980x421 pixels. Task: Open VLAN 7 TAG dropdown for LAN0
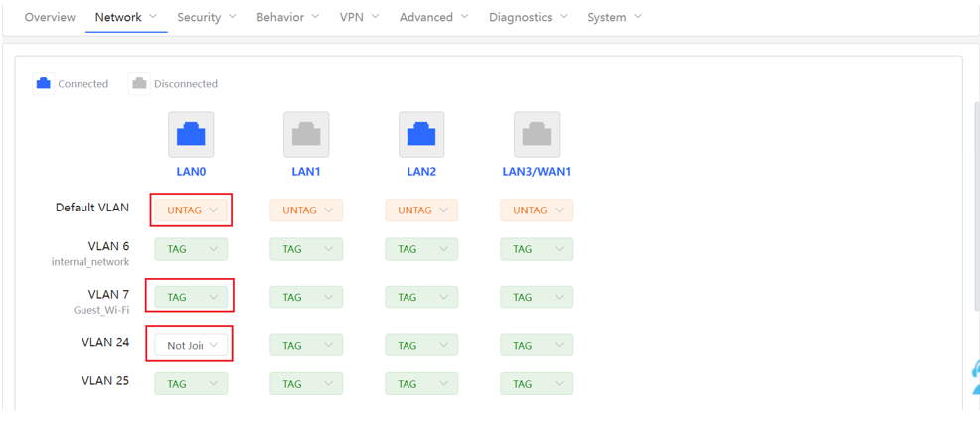tap(191, 297)
